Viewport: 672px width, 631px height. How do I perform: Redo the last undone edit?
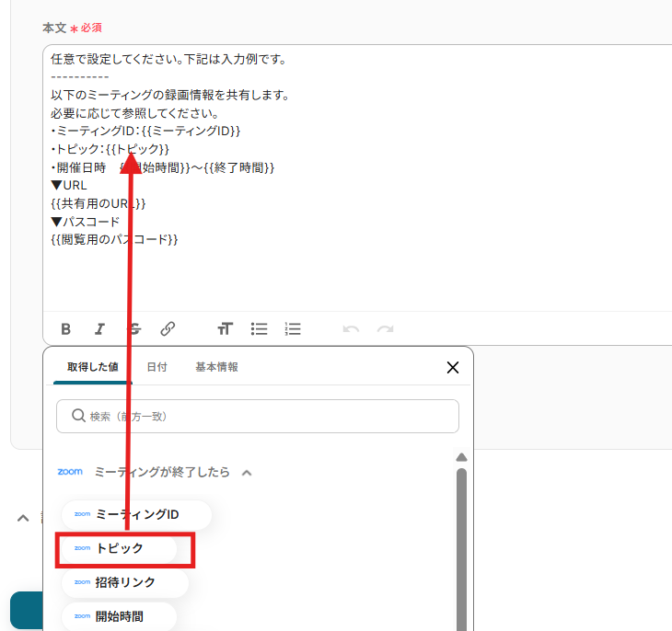coord(385,328)
